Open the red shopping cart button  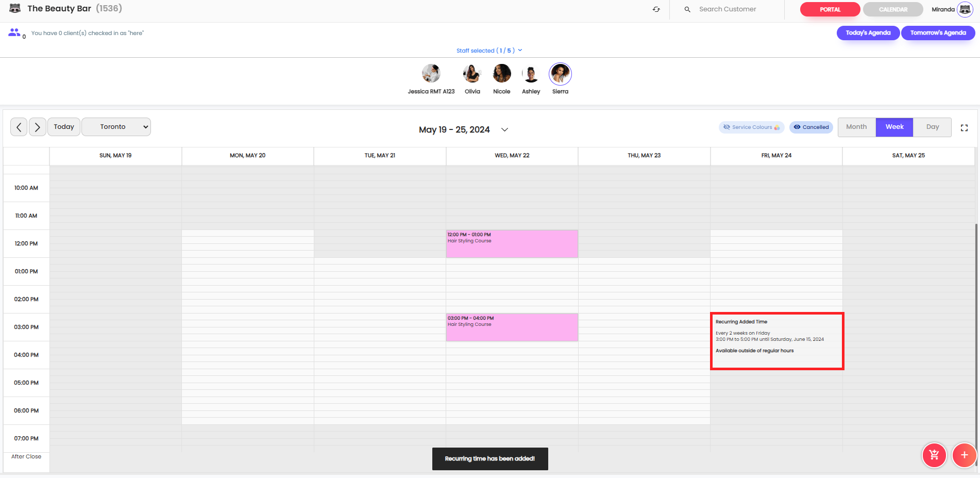pyautogui.click(x=934, y=455)
